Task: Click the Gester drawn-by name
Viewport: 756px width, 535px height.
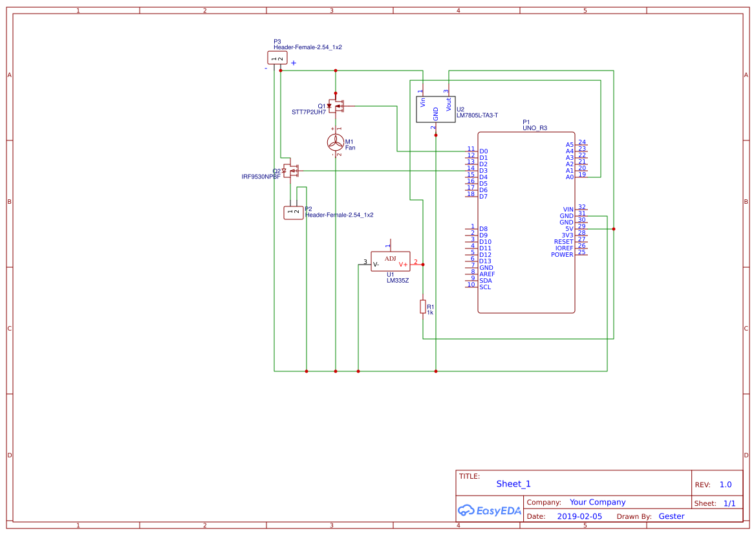Action: [x=671, y=516]
